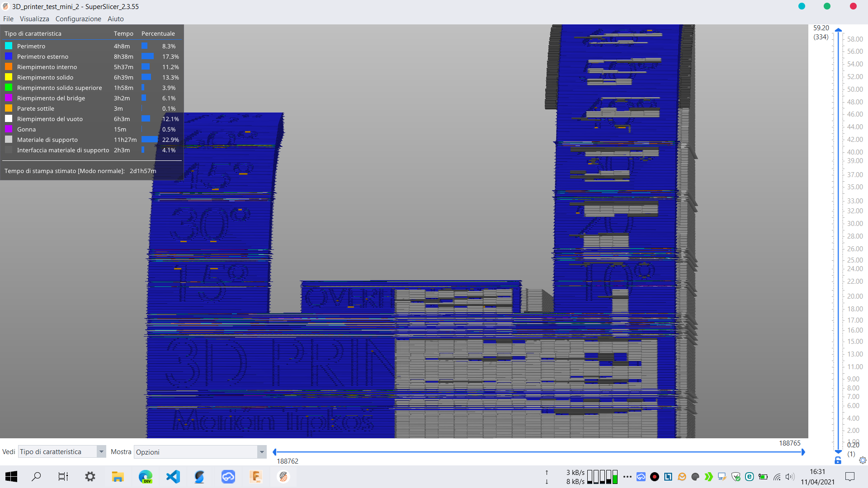
Task: Click the Riempimento solido superiore color swatch
Action: tap(9, 88)
